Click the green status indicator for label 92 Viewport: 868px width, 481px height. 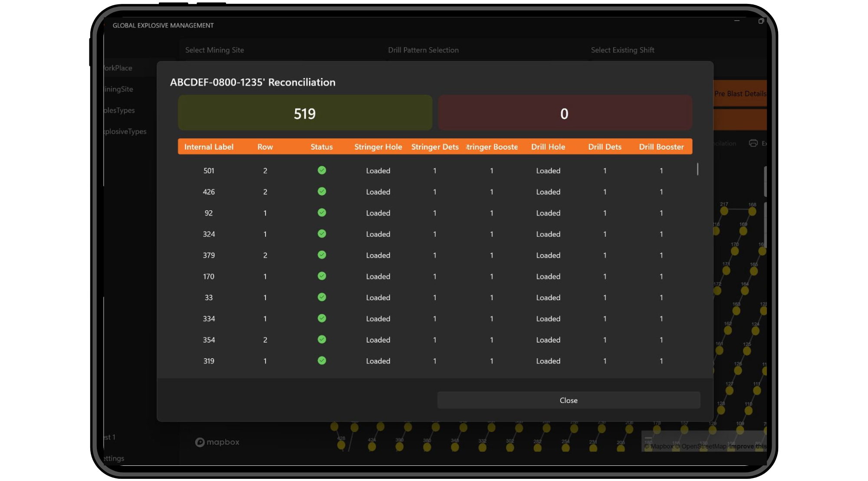point(322,213)
